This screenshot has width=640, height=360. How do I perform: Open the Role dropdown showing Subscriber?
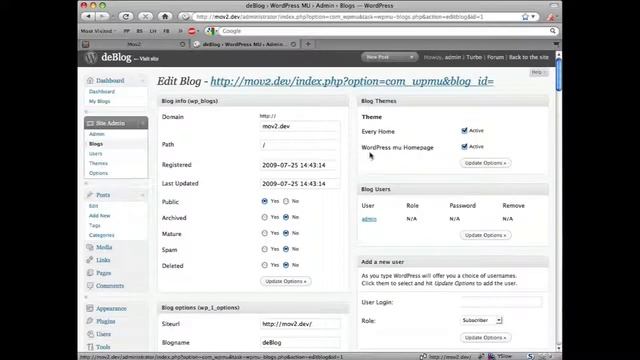click(x=482, y=320)
